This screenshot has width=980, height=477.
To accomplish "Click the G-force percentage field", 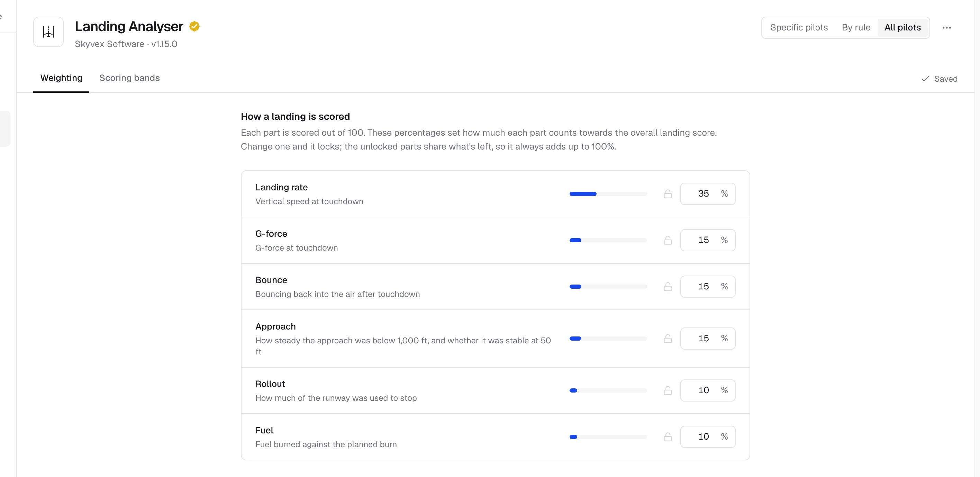I will tap(708, 240).
